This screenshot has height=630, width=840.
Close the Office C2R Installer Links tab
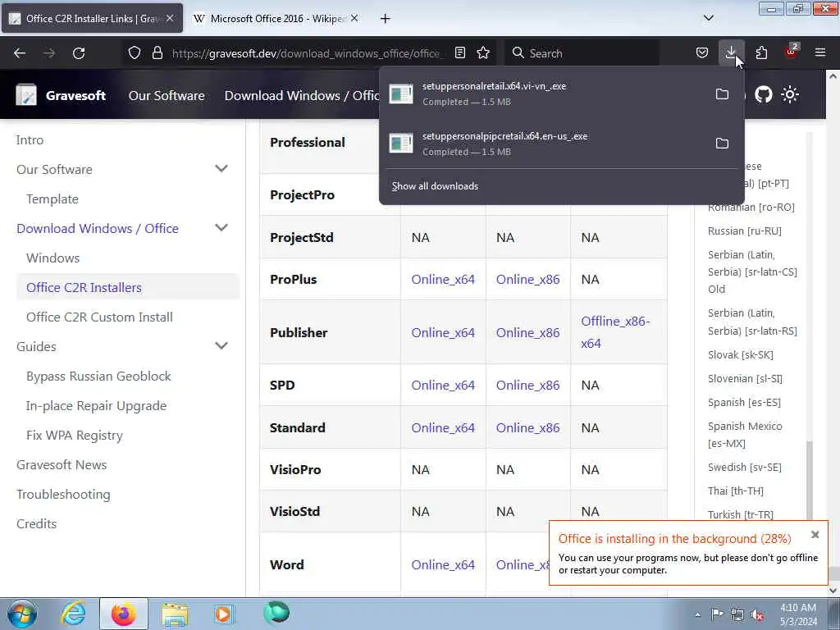pyautogui.click(x=170, y=19)
